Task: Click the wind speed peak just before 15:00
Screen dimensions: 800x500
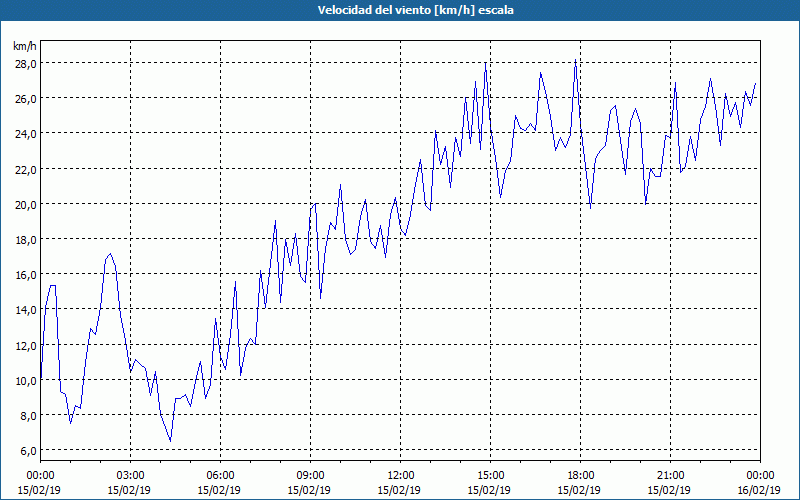Action: point(485,63)
